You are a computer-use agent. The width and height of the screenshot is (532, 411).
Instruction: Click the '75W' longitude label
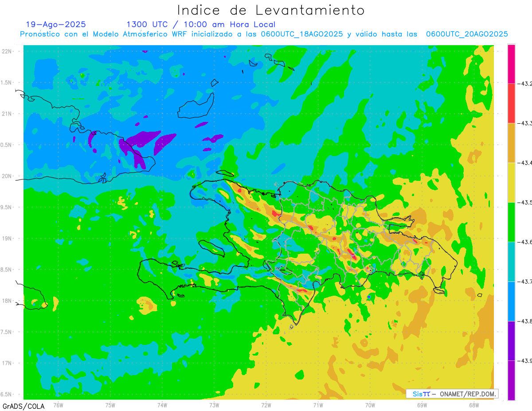(110, 405)
